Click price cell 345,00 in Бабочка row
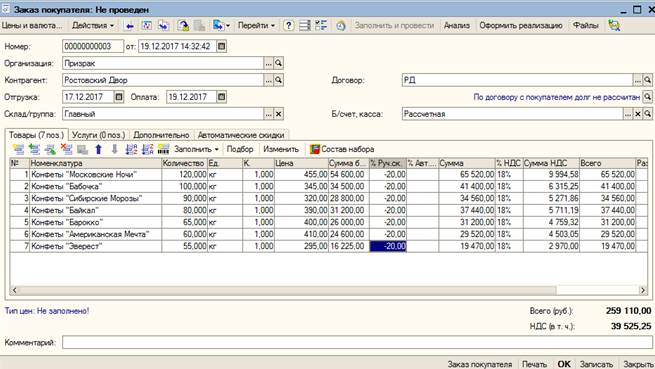 point(301,186)
